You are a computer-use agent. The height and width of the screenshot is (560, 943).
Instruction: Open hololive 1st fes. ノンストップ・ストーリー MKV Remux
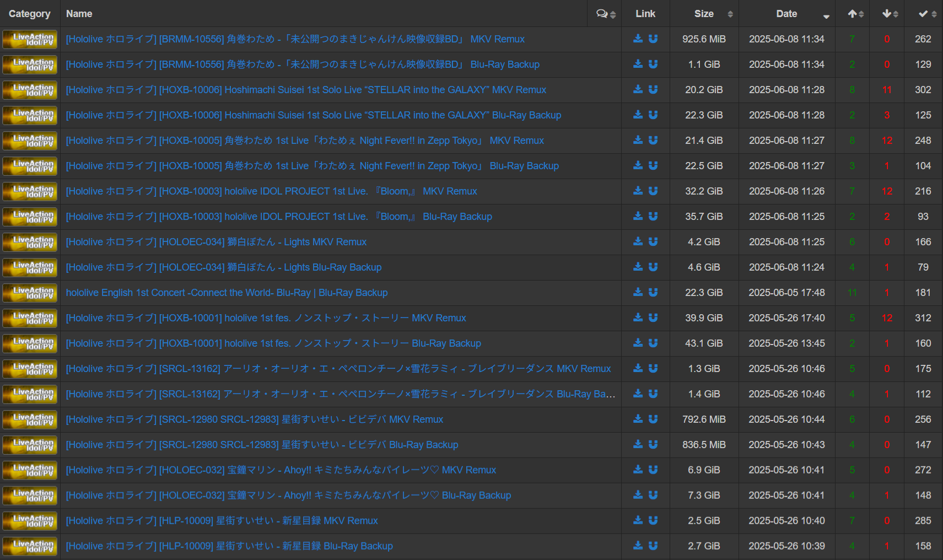(x=266, y=318)
